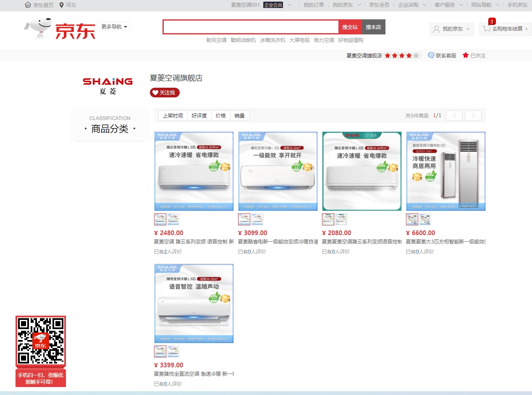Expand the top bar 我的京东 menu

tap(346, 5)
